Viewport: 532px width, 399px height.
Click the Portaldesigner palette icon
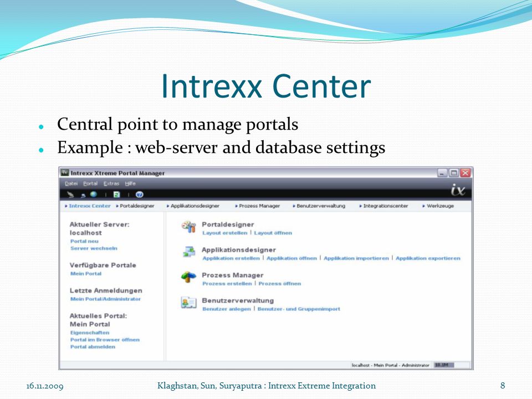188,227
